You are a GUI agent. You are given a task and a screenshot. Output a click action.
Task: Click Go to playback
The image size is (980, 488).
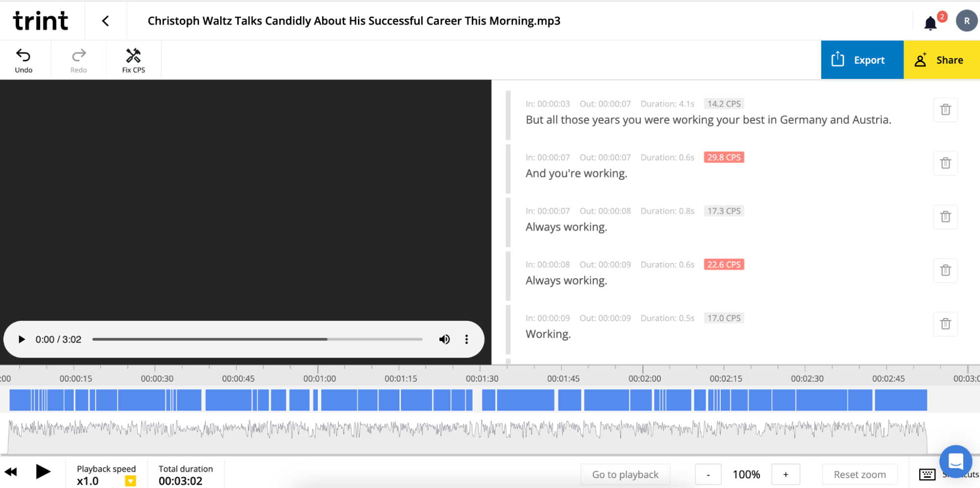click(625, 474)
